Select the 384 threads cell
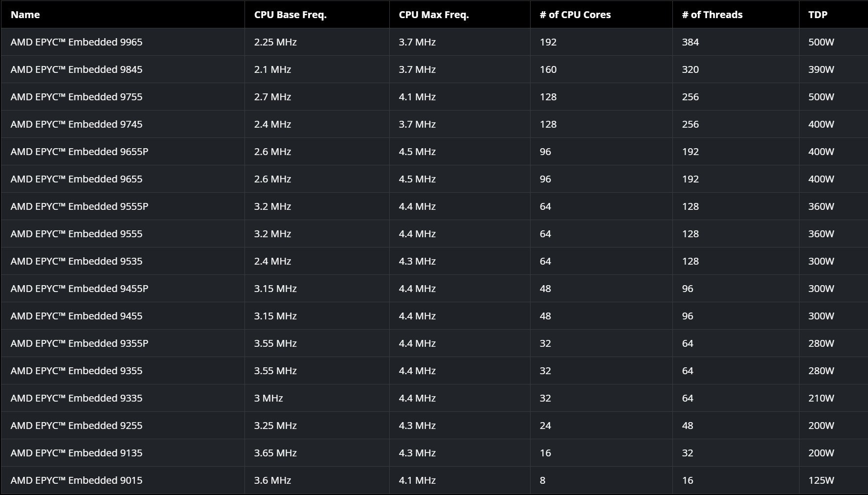The width and height of the screenshot is (868, 495). [x=690, y=42]
